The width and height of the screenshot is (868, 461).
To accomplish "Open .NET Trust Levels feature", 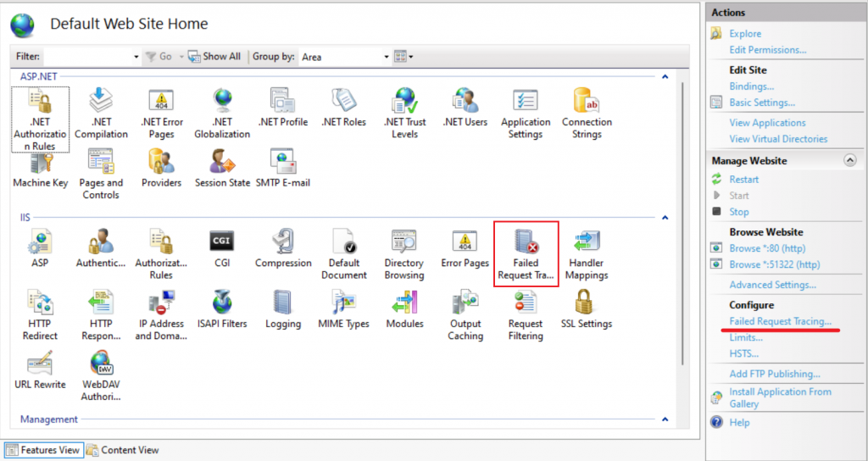I will point(404,114).
